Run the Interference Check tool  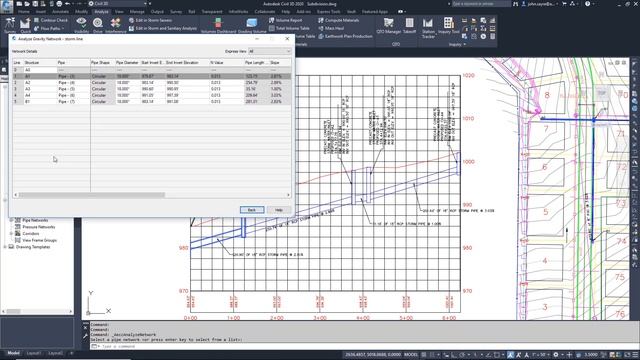click(x=116, y=25)
